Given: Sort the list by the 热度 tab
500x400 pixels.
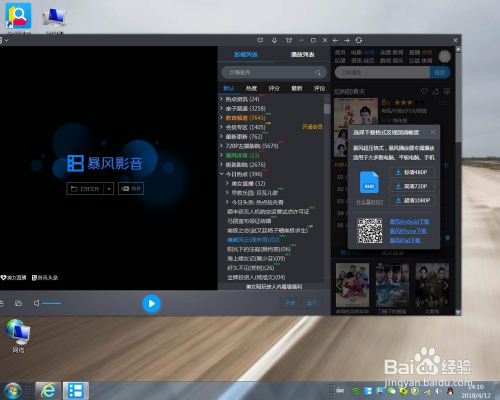Looking at the screenshot, I should pyautogui.click(x=251, y=88).
